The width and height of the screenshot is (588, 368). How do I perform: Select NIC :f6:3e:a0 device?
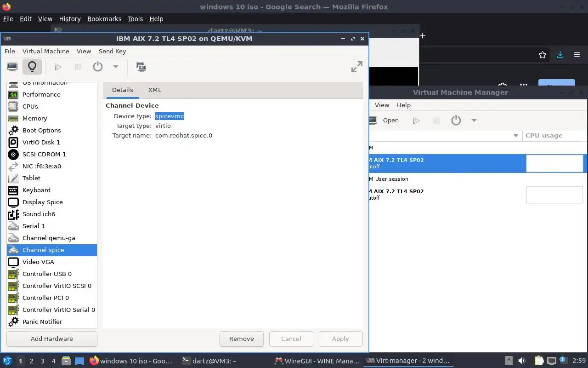point(52,166)
